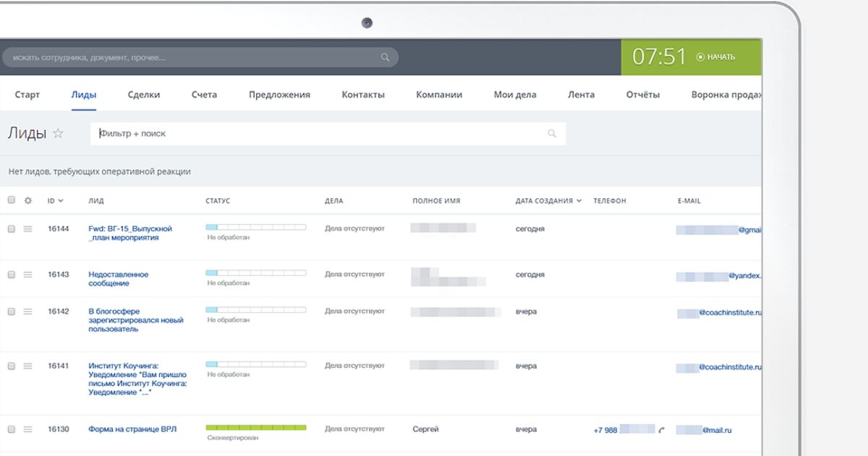
Task: Check the box for lead 16142
Action: [x=11, y=311]
